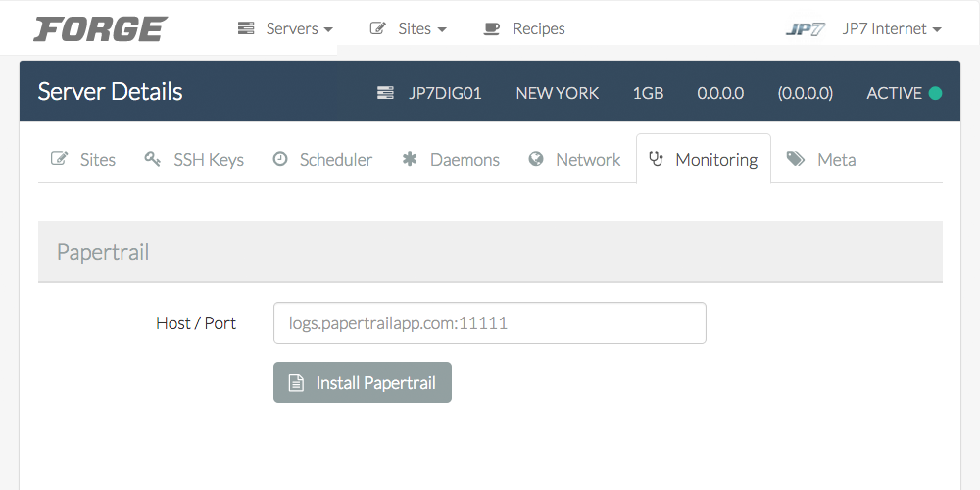Click the JP7DIG01 server name

click(445, 93)
